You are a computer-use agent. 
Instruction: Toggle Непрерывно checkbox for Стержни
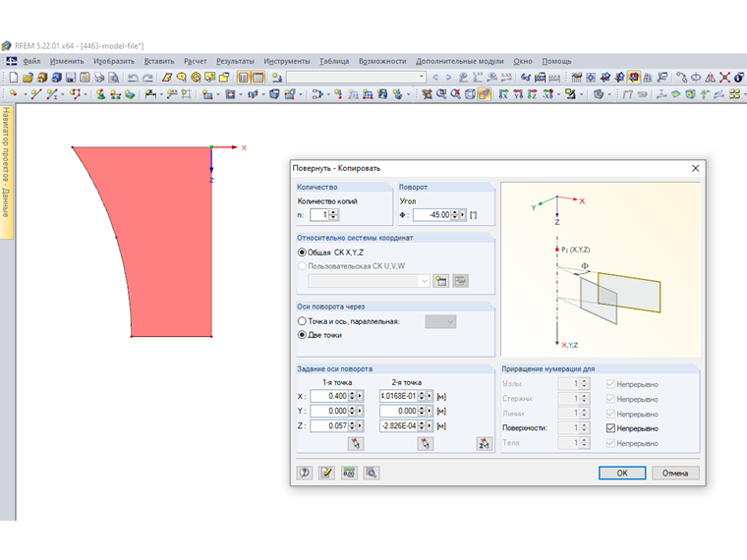point(610,399)
